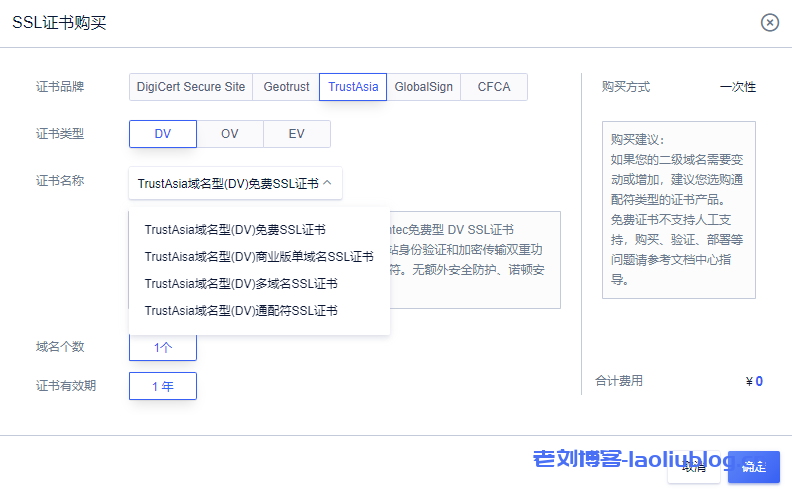Click the 证书有效期 label
The height and width of the screenshot is (497, 792).
coord(66,386)
